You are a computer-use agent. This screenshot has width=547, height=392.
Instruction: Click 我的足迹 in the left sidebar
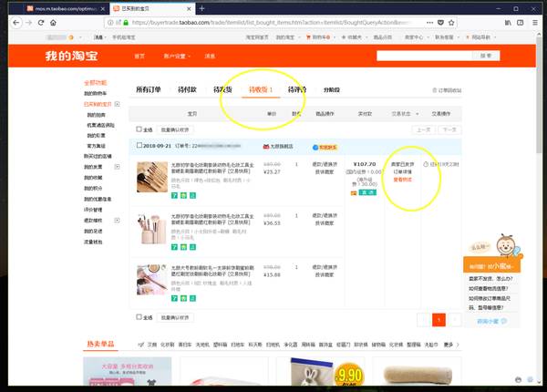click(93, 232)
